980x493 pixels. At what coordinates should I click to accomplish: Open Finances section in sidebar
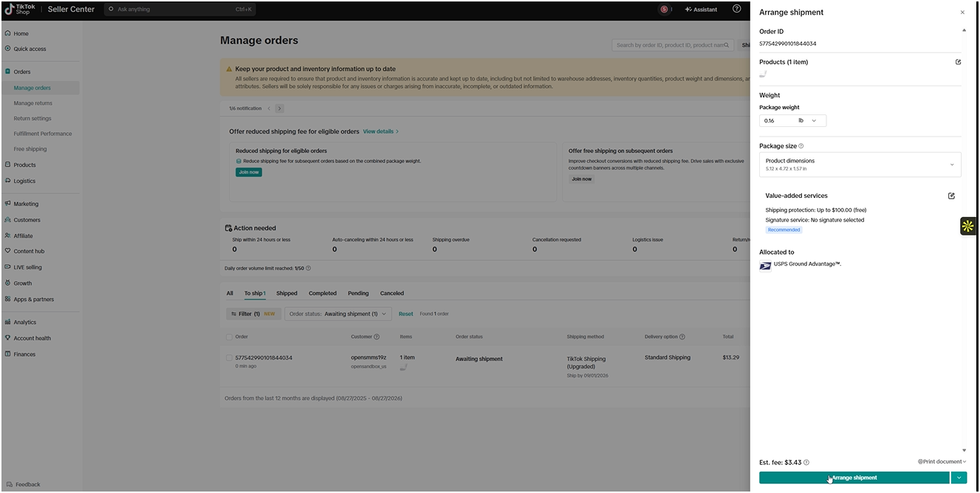tap(24, 354)
